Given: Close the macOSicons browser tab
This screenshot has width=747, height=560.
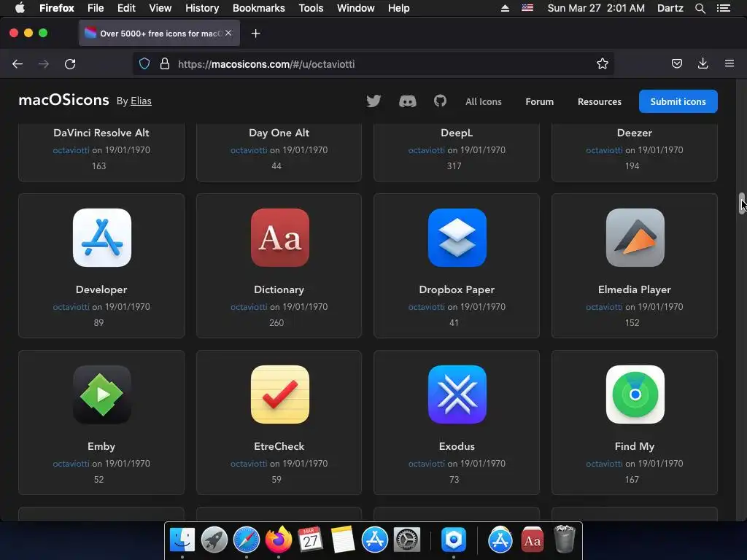Looking at the screenshot, I should (x=228, y=33).
